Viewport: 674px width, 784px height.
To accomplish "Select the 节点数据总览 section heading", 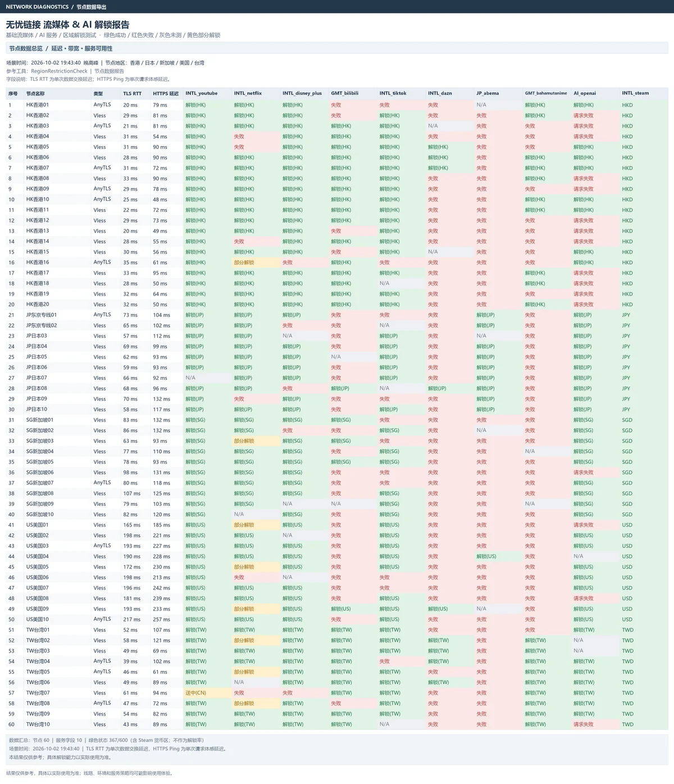I will 26,48.
